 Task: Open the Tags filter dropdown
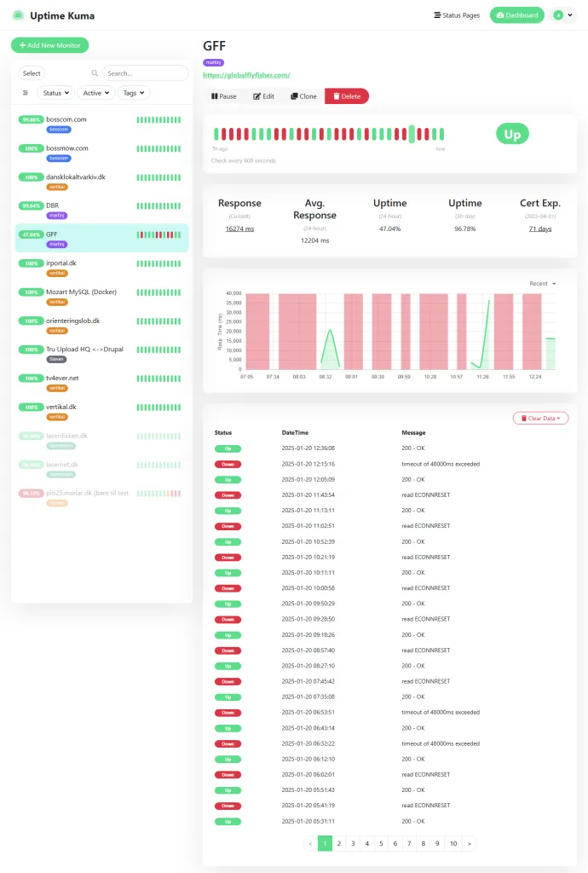(x=134, y=93)
